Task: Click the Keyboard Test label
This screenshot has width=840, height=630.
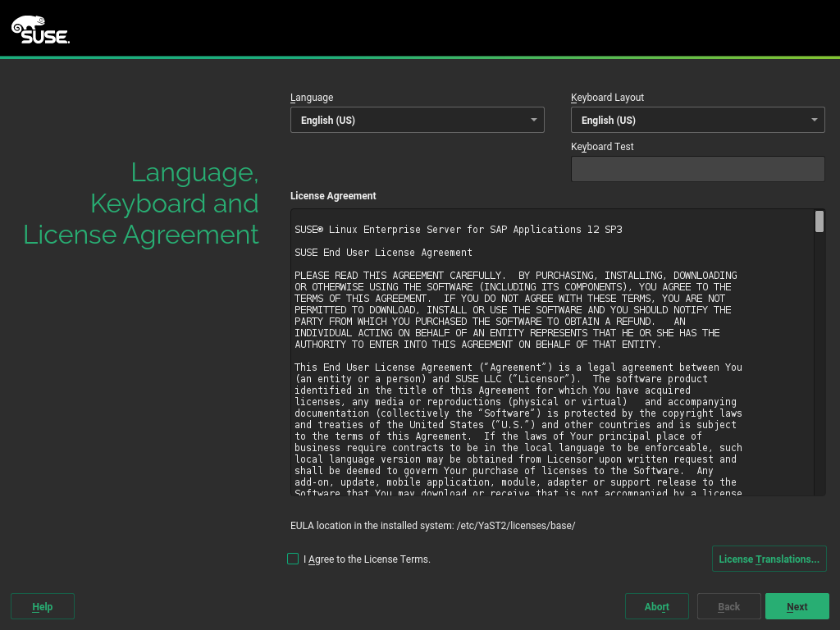Action: point(602,147)
